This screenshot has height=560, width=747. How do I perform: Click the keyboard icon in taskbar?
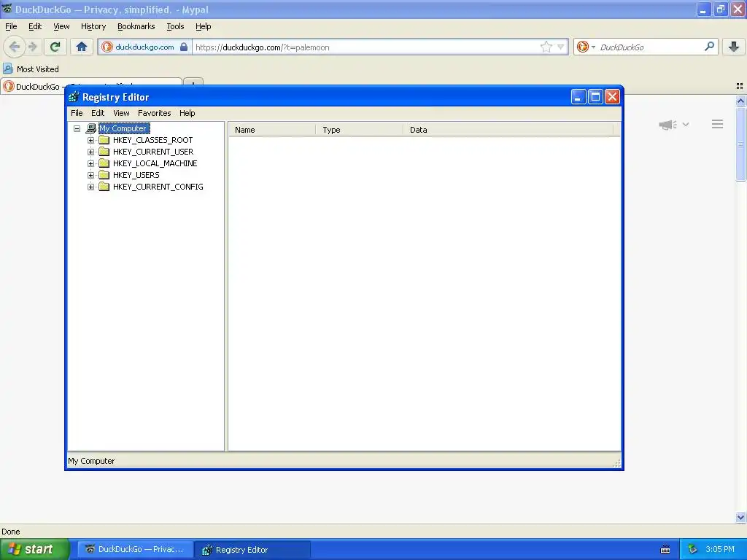[x=665, y=550]
